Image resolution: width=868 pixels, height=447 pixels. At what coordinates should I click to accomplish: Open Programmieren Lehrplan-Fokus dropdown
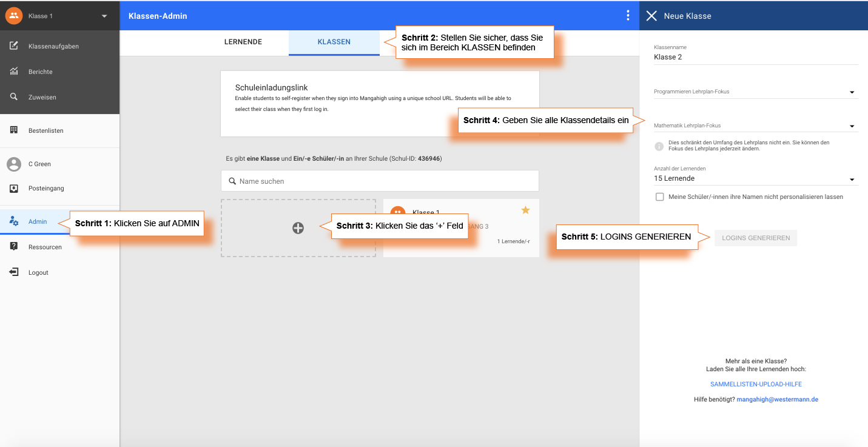pos(756,92)
